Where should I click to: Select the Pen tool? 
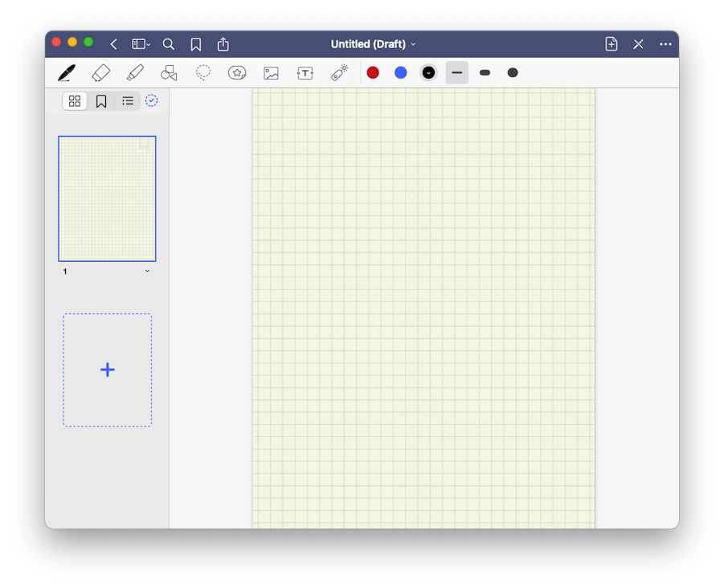pos(67,73)
